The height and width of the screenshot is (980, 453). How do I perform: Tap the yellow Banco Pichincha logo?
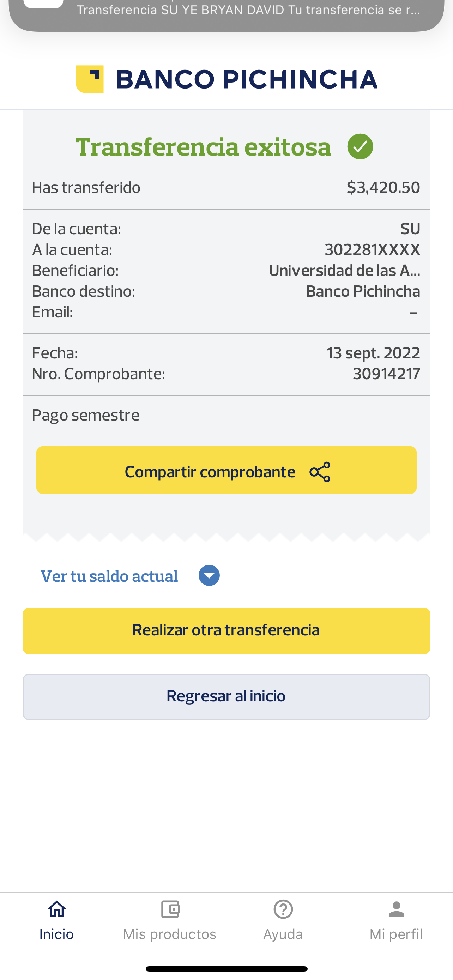(x=90, y=79)
